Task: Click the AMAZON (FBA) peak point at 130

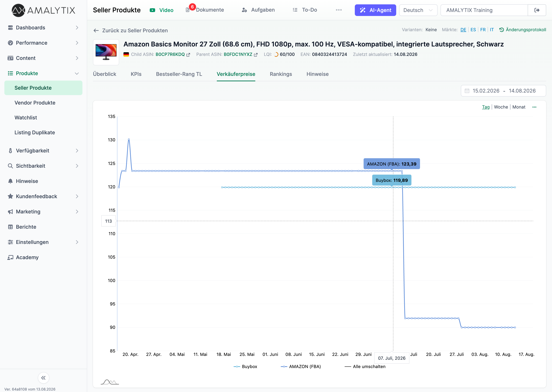Action: pyautogui.click(x=129, y=139)
